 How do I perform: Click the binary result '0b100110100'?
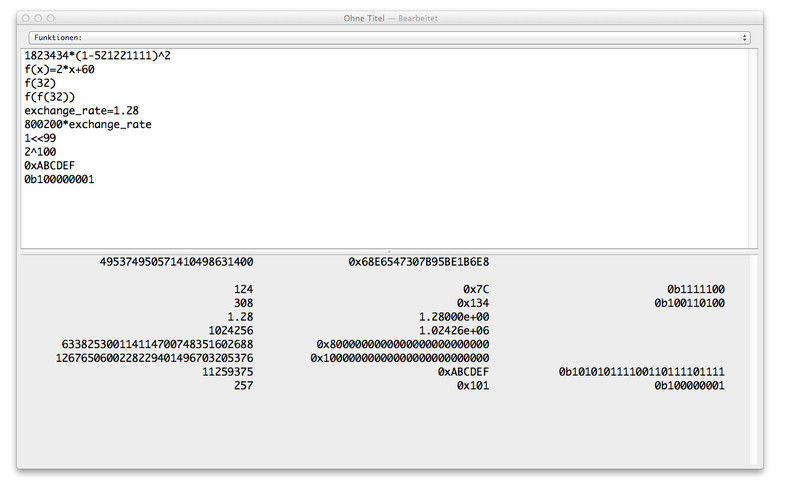tap(690, 304)
